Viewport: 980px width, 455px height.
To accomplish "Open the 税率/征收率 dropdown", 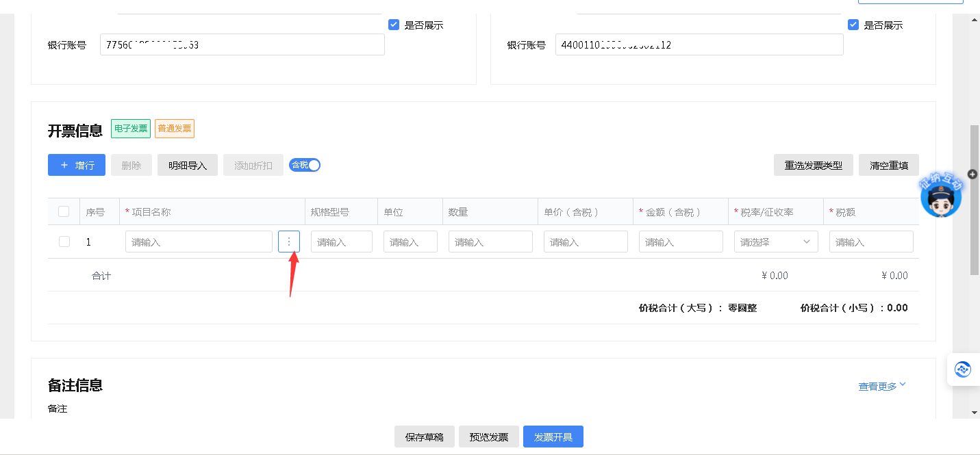I will [x=775, y=242].
